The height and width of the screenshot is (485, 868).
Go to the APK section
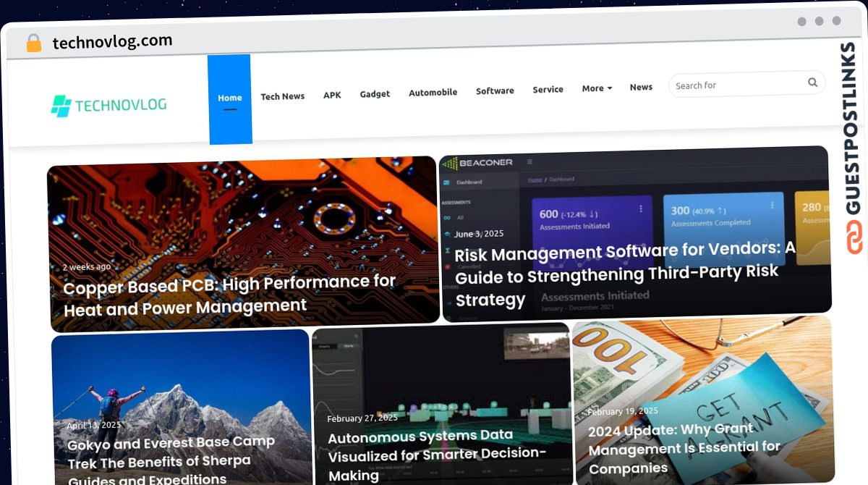point(332,95)
